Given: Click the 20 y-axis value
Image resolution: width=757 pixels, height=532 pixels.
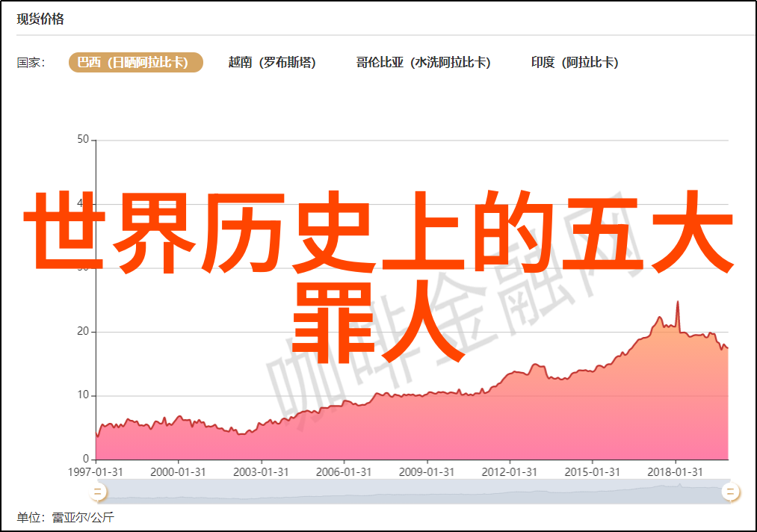Looking at the screenshot, I should [x=83, y=331].
